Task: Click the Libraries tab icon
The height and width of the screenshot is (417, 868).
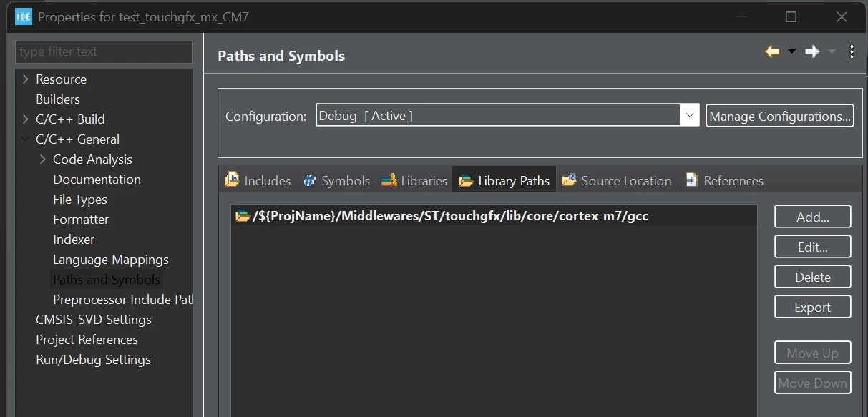Action: [389, 180]
